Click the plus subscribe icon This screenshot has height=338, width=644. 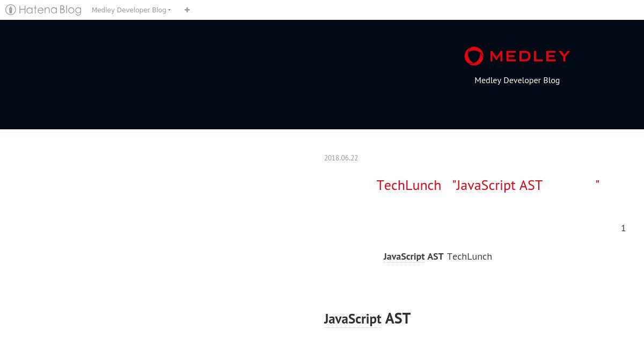click(187, 10)
